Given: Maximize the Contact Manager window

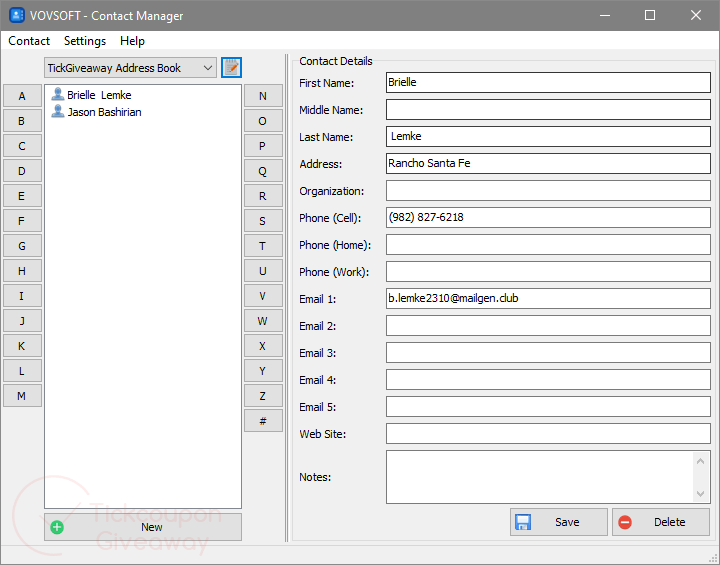Looking at the screenshot, I should [650, 15].
